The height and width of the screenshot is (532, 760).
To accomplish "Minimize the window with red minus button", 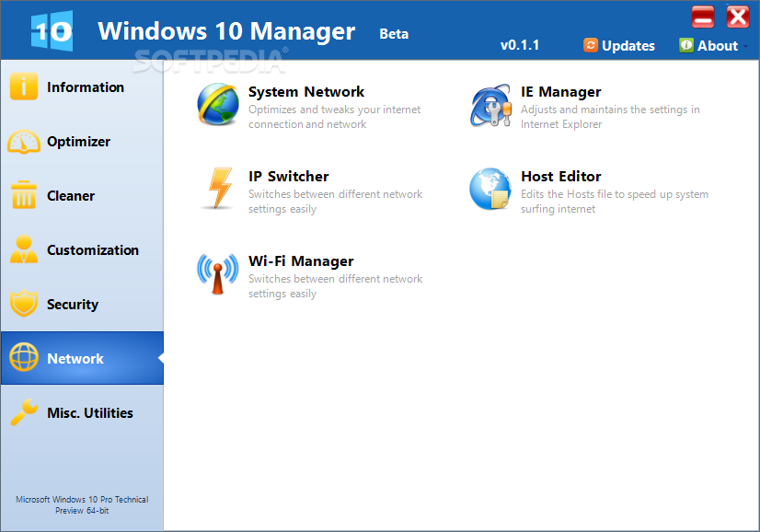I will coord(703,17).
